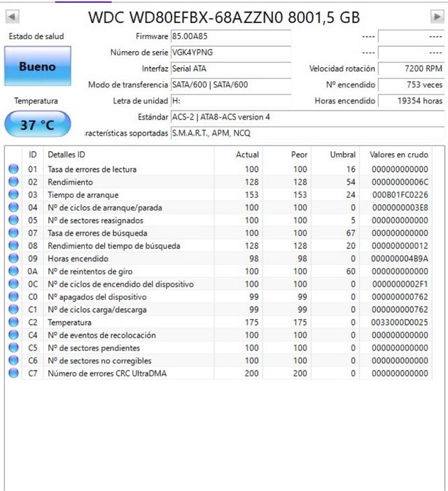The width and height of the screenshot is (448, 491).
Task: Select the Tiempo de arranque row text
Action: tap(83, 194)
